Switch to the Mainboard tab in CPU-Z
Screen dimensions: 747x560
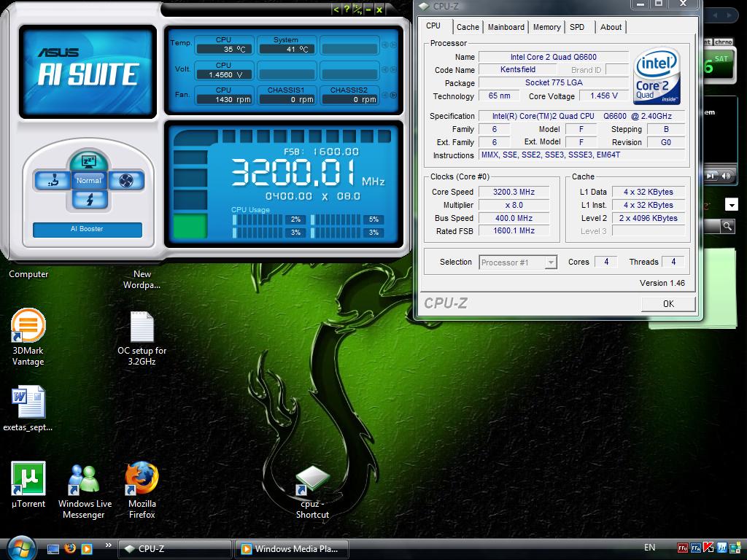tap(506, 27)
